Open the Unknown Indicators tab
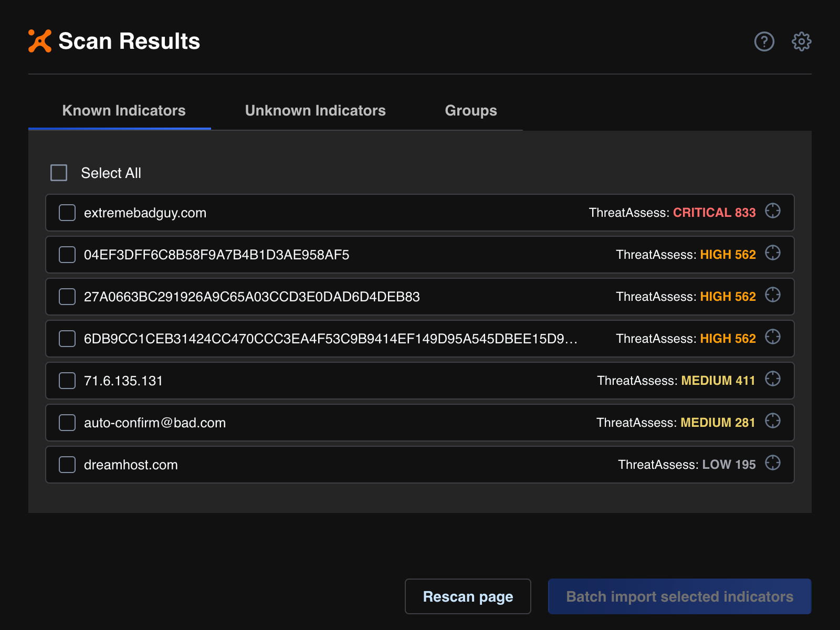 point(315,111)
